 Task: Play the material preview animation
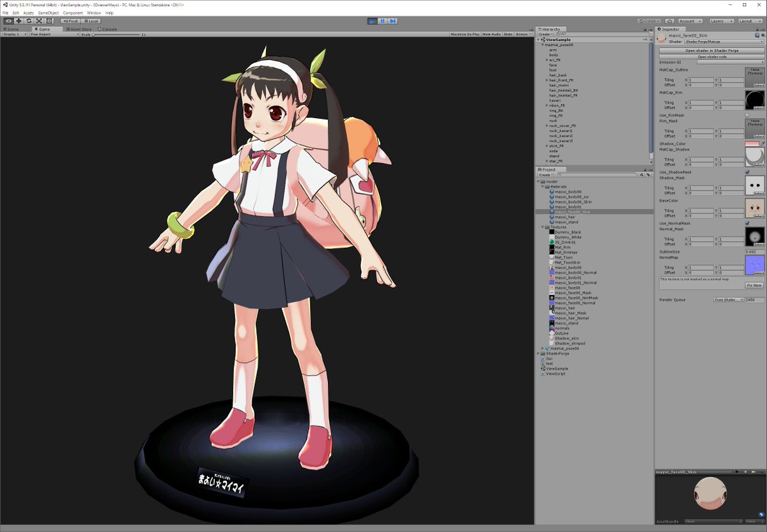tap(737, 472)
